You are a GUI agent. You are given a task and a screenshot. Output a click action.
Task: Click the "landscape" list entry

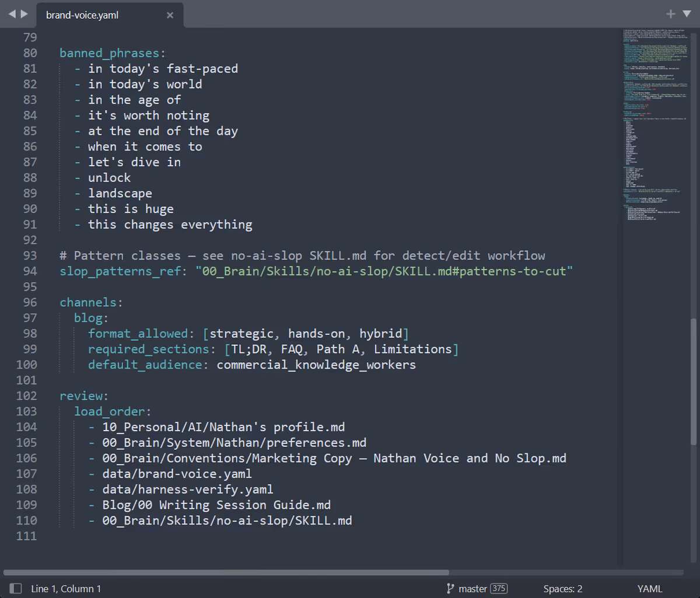pyautogui.click(x=120, y=193)
